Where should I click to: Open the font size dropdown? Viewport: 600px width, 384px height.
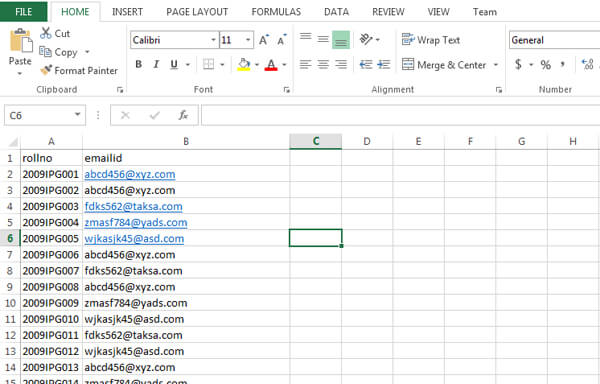tap(248, 40)
